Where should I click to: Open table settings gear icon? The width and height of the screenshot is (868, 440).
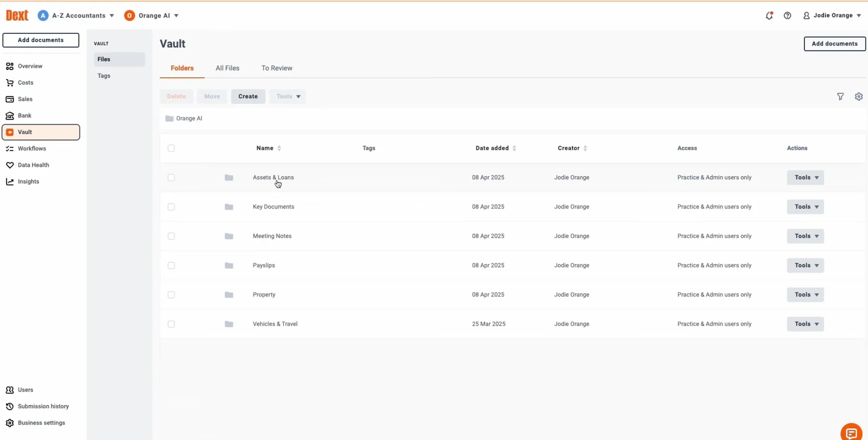[x=858, y=96]
